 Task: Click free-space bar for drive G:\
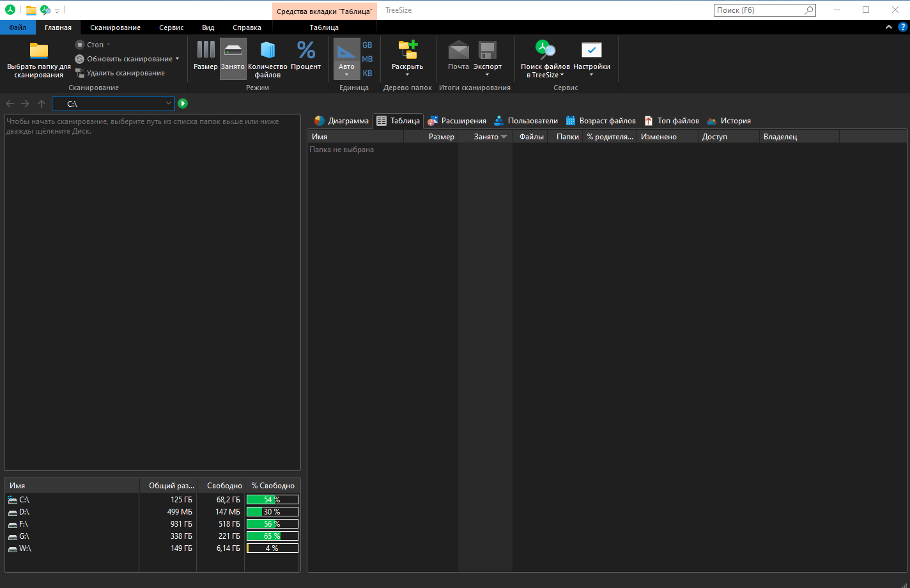tap(272, 536)
